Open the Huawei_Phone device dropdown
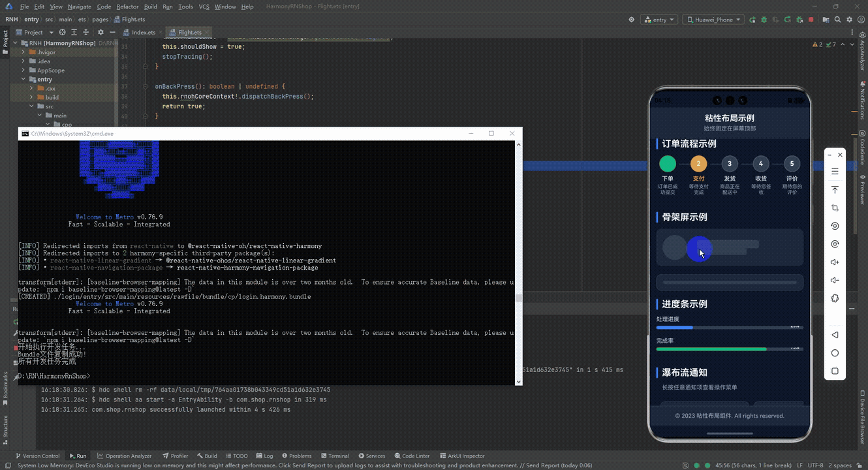868x470 pixels. tap(713, 20)
